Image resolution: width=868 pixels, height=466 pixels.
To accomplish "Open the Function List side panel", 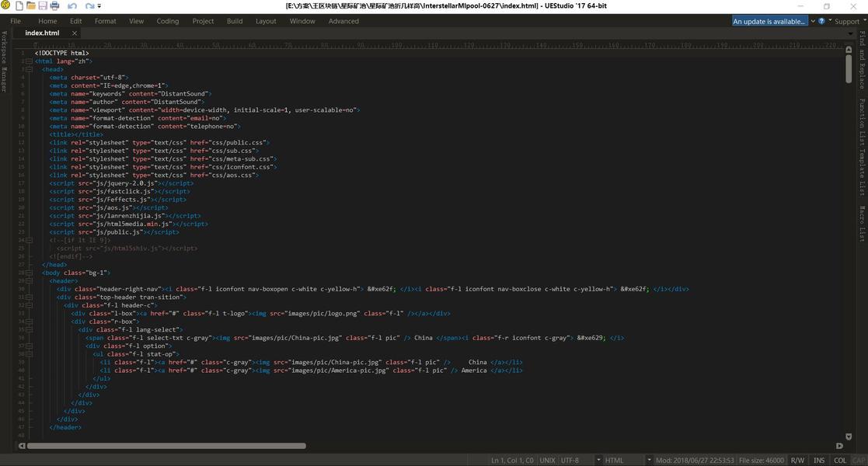I will 862,121.
